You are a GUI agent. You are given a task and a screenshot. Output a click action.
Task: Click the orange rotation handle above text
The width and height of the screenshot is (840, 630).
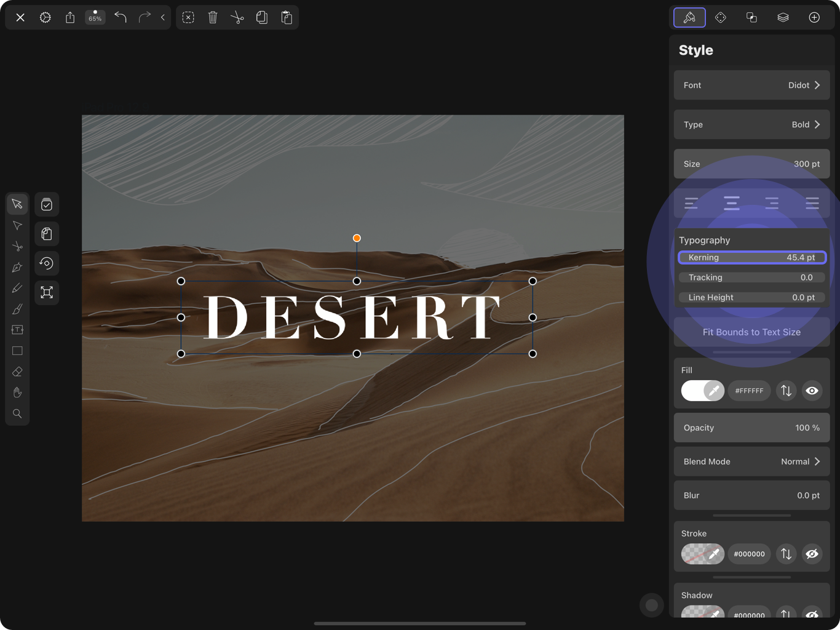(x=357, y=238)
